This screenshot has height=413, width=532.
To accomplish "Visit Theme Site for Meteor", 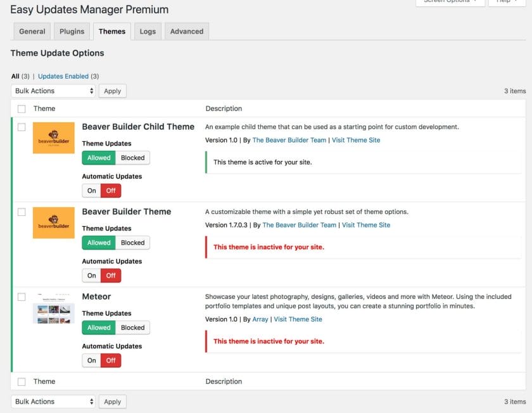I will coord(298,319).
